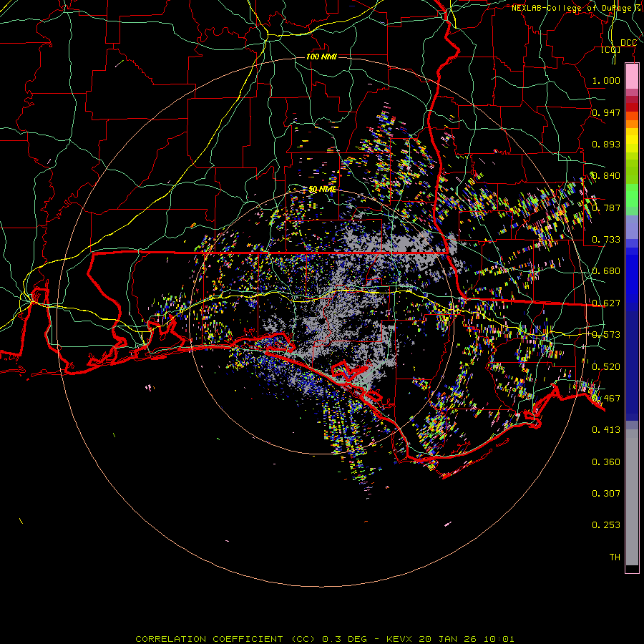The width and height of the screenshot is (644, 644).
Task: Click the red segment of the color bar
Action: pos(632,107)
